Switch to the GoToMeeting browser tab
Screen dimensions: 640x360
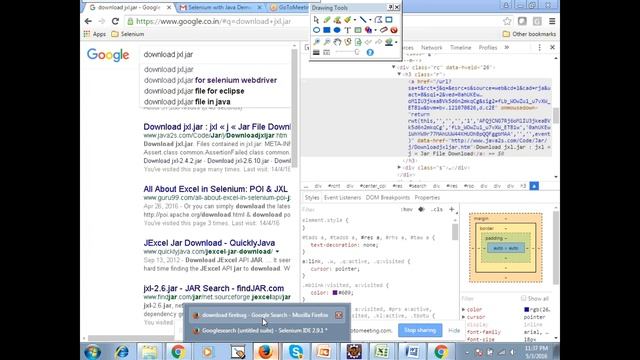(x=290, y=7)
